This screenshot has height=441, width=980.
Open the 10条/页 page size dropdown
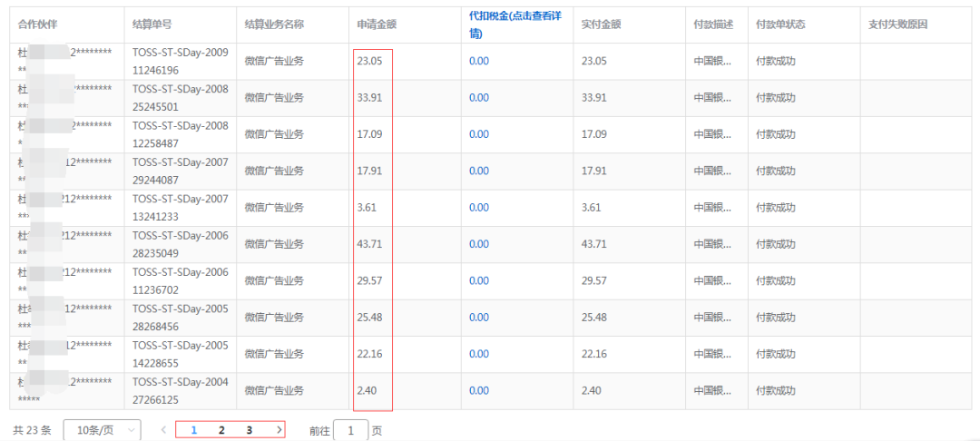102,430
